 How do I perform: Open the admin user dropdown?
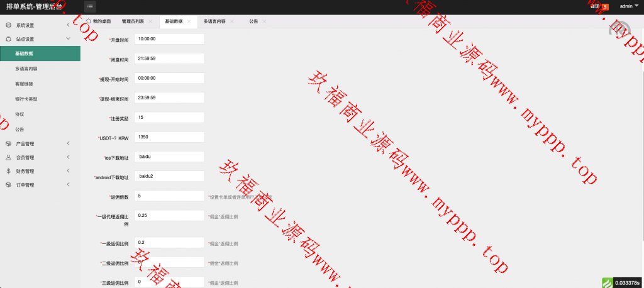pos(628,6)
